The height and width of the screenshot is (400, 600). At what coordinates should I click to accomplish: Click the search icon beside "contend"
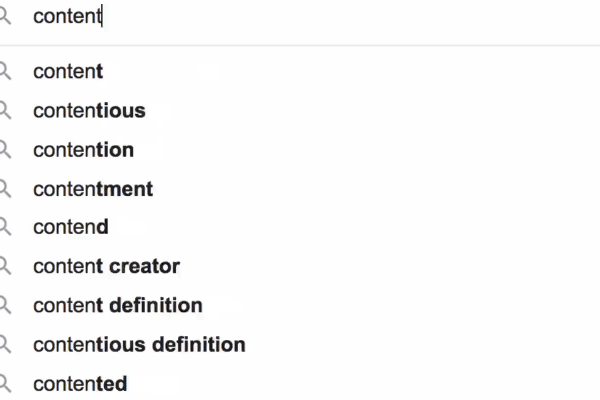coord(4,227)
